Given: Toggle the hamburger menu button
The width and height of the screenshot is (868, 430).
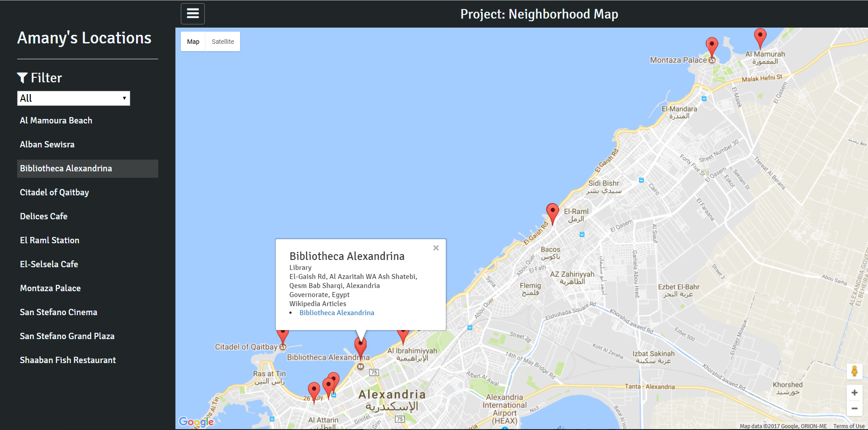Looking at the screenshot, I should pyautogui.click(x=193, y=14).
